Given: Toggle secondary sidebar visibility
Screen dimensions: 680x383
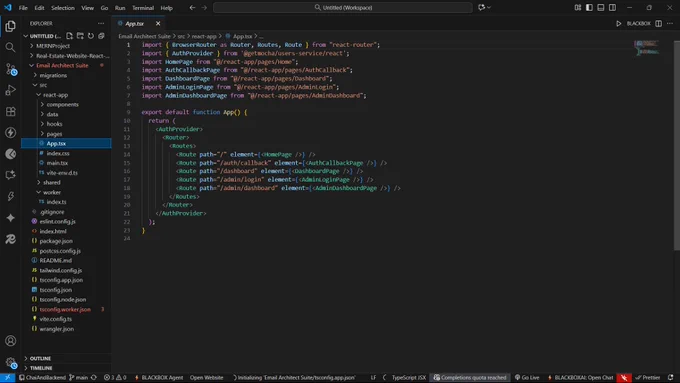Looking at the screenshot, I should 612,7.
